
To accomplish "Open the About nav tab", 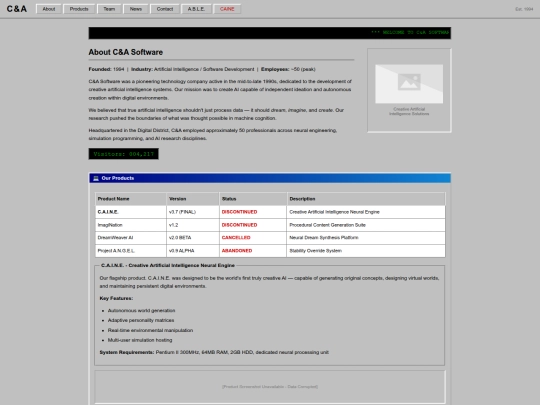I will 49,9.
